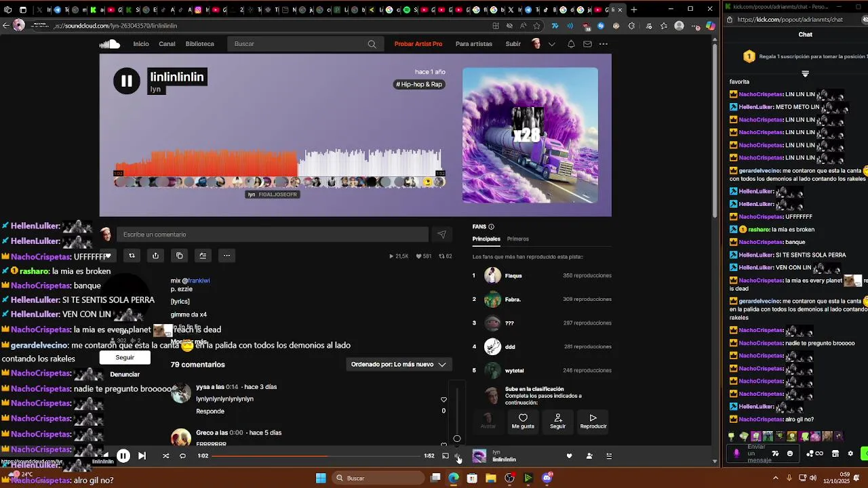Image resolution: width=868 pixels, height=488 pixels.
Task: Open the comments sort order dropdown
Action: (399, 365)
